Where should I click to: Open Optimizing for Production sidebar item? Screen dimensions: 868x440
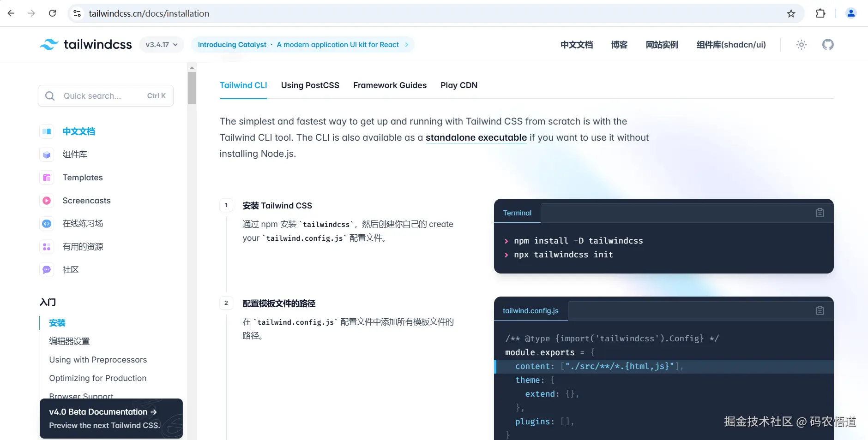(98, 378)
